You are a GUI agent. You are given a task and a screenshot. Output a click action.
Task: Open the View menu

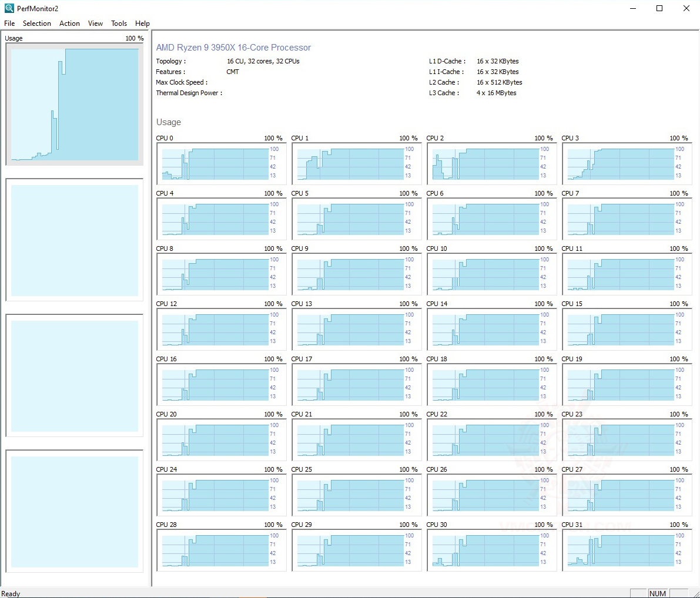95,23
